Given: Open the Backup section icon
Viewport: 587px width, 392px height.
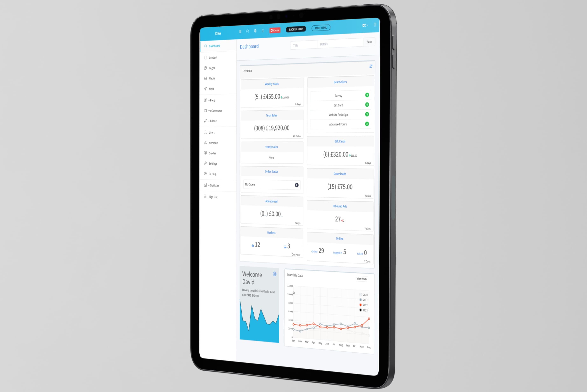Looking at the screenshot, I should 206,173.
